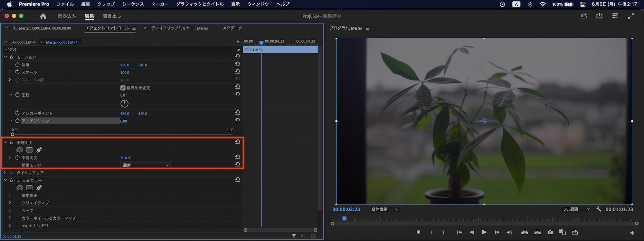Click the 書き出し workspace button
644x241 pixels.
(112, 16)
